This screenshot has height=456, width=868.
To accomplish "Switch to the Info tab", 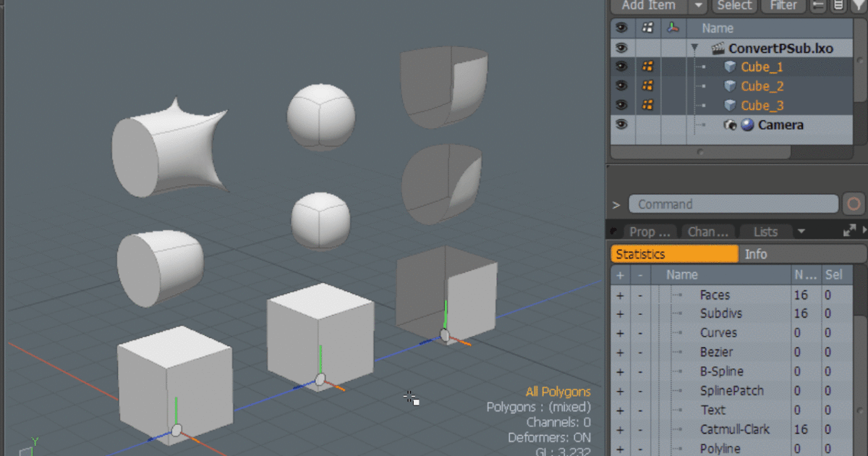I will (x=756, y=254).
